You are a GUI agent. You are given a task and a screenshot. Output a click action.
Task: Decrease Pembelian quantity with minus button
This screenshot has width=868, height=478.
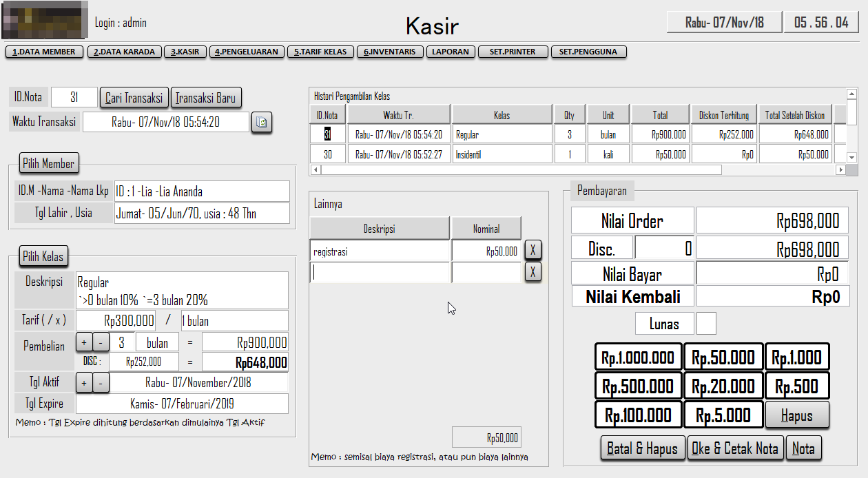click(101, 342)
